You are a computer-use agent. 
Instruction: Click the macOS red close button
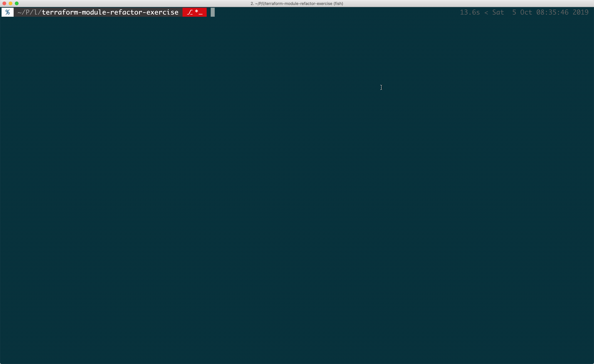(4, 4)
